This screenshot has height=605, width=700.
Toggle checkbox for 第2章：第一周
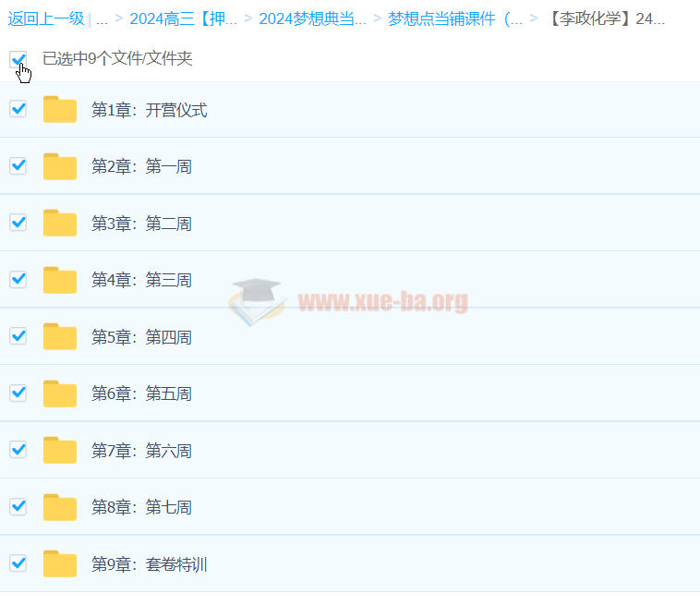pos(18,165)
